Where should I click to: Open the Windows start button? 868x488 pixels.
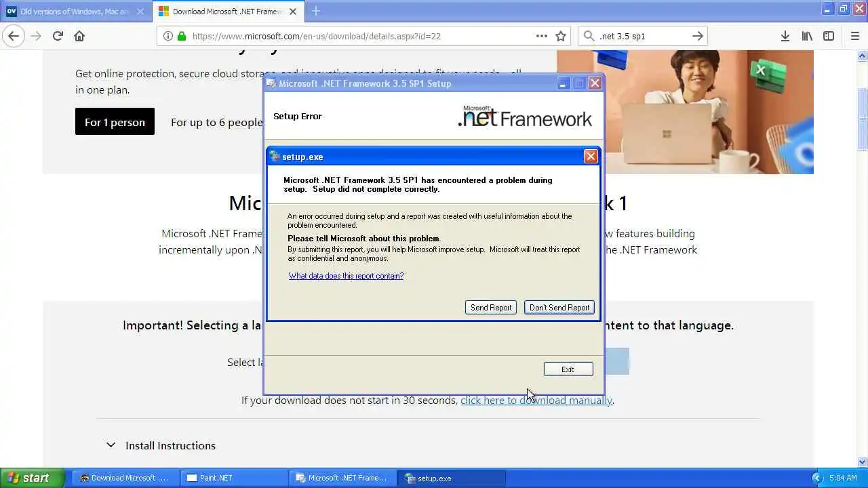click(x=31, y=478)
